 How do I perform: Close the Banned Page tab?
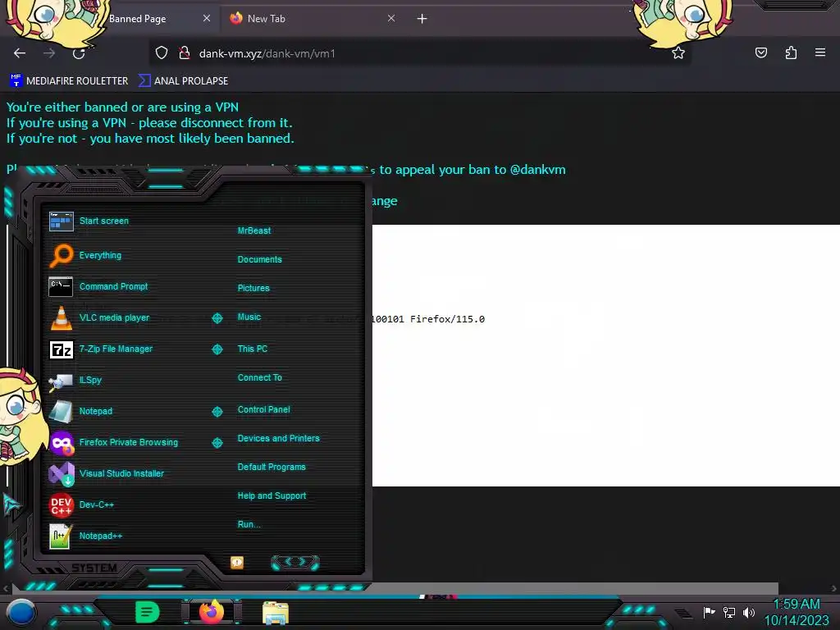[206, 18]
